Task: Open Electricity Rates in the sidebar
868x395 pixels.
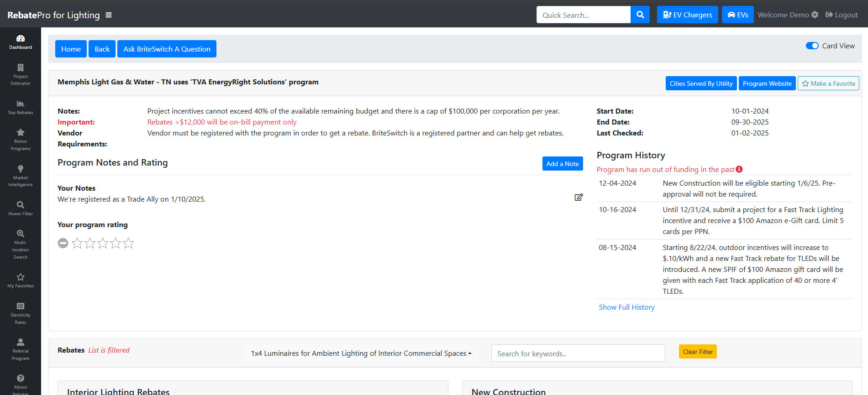Action: point(21,313)
